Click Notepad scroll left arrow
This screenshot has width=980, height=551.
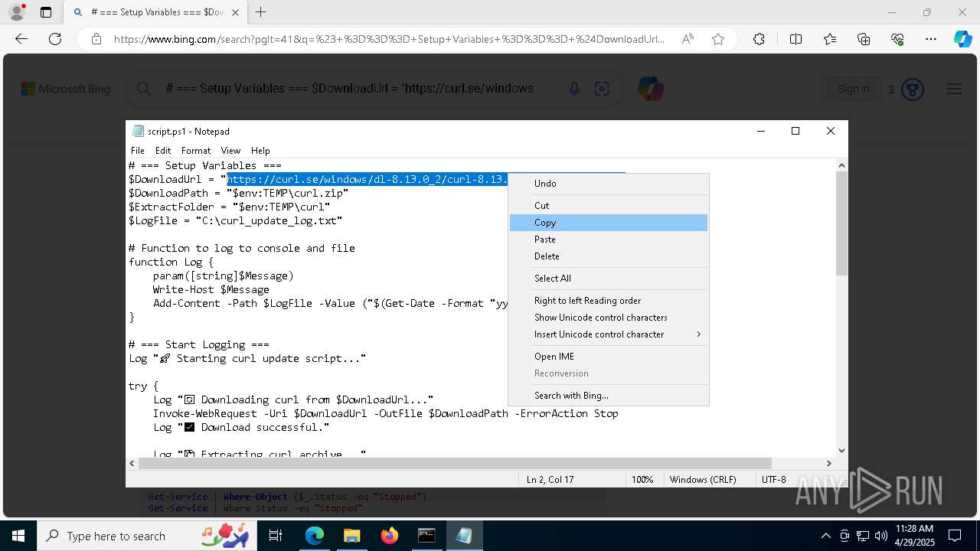(132, 463)
